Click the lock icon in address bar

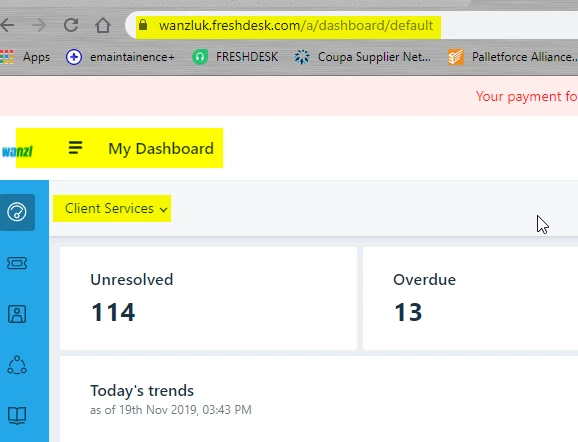[x=143, y=25]
